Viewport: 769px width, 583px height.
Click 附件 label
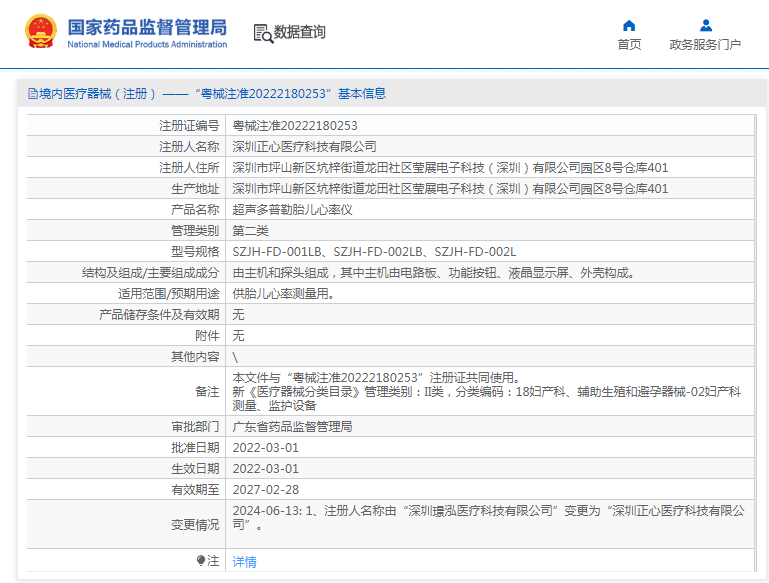207,336
